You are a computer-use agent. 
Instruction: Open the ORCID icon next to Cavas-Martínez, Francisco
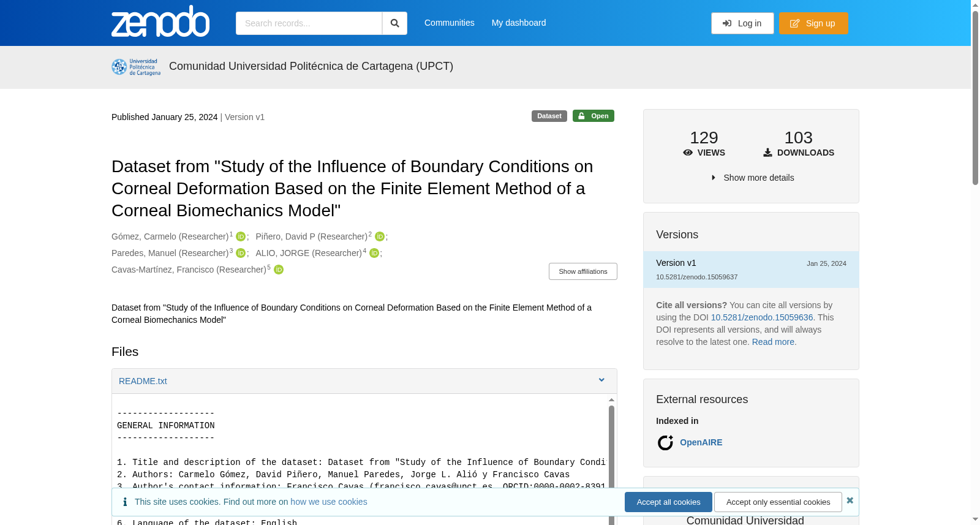point(279,270)
